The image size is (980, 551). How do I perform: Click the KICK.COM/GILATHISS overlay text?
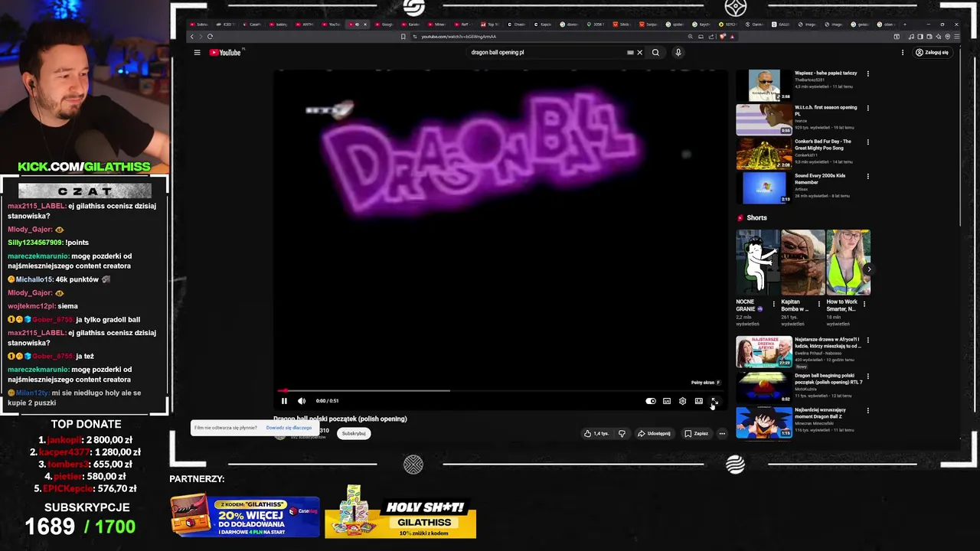(x=84, y=167)
